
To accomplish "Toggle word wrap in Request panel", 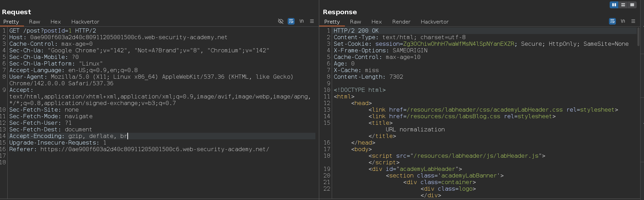I will [x=291, y=21].
